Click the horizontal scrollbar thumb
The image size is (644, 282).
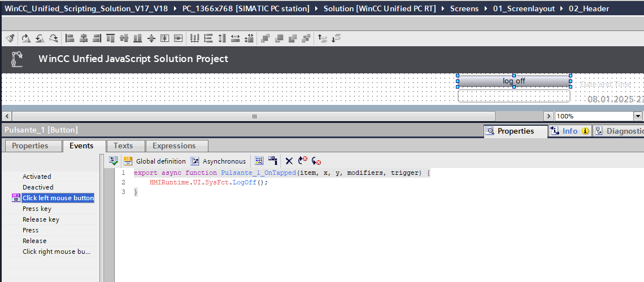click(x=254, y=116)
